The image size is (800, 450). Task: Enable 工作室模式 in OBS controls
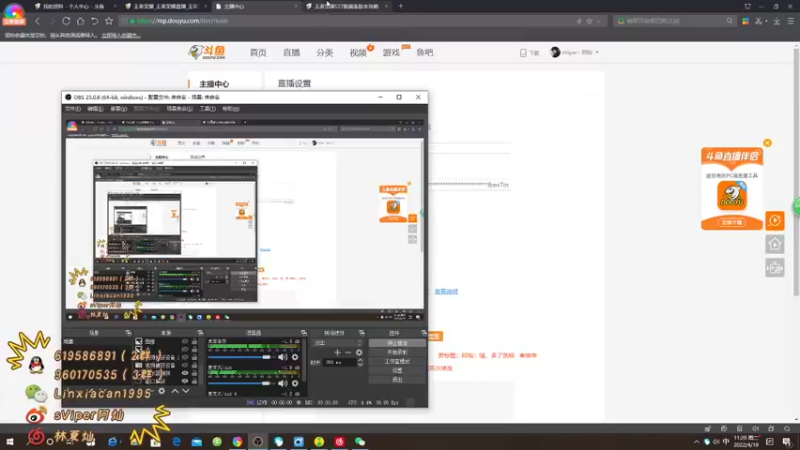coord(397,362)
